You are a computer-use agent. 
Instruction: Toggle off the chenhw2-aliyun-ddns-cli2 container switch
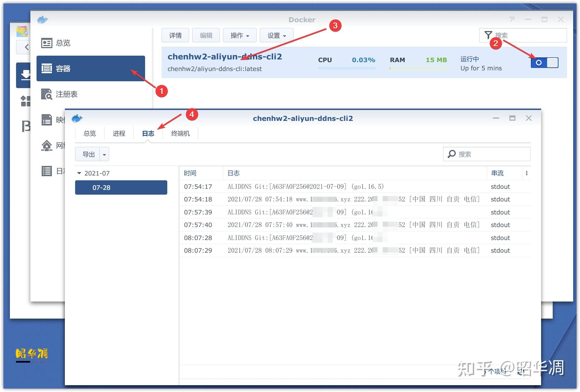[x=544, y=62]
